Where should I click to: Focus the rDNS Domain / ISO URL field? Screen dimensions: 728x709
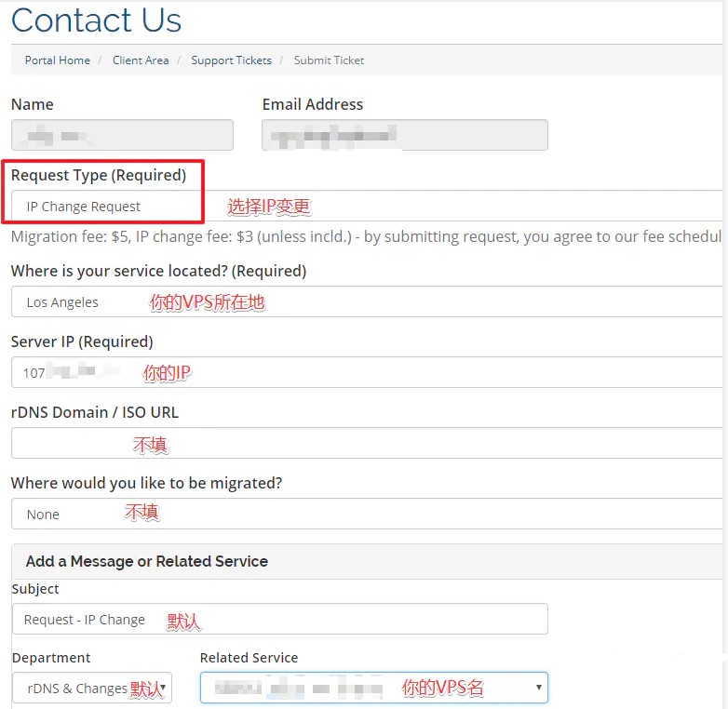(x=372, y=443)
